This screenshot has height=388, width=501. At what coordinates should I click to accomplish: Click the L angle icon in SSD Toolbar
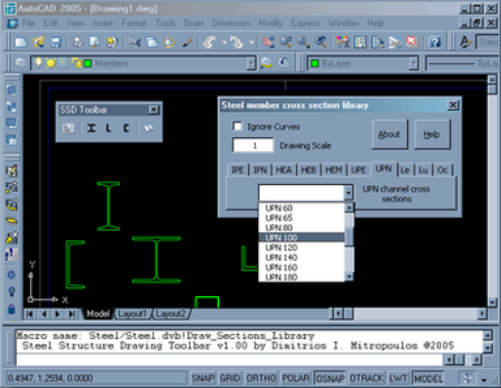pos(109,128)
